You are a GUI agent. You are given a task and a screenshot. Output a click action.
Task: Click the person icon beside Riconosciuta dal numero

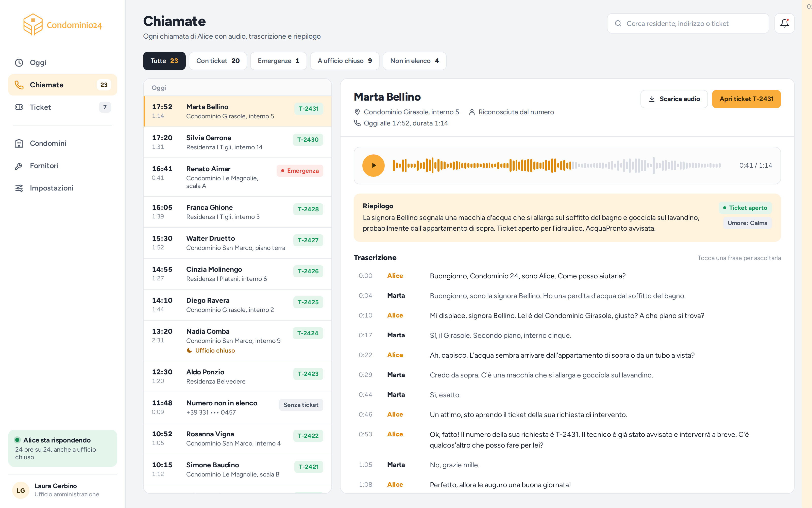pos(472,112)
